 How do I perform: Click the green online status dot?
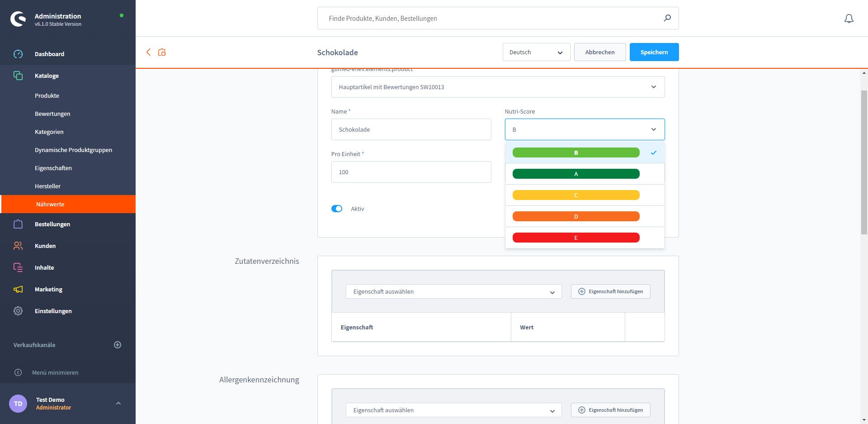point(121,15)
